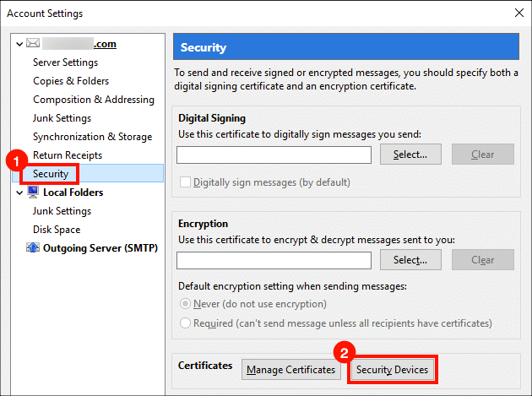Go to Copies & Folders settings
This screenshot has width=532, height=396.
tap(69, 81)
